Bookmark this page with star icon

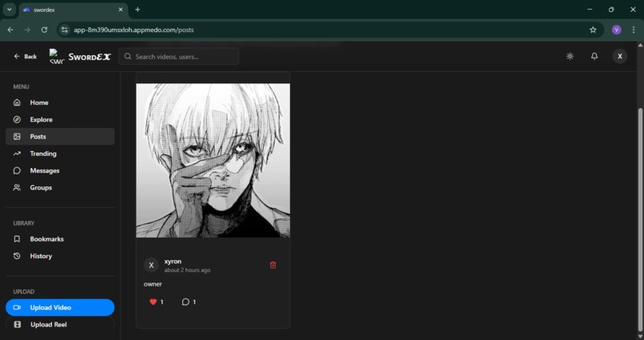click(x=593, y=30)
